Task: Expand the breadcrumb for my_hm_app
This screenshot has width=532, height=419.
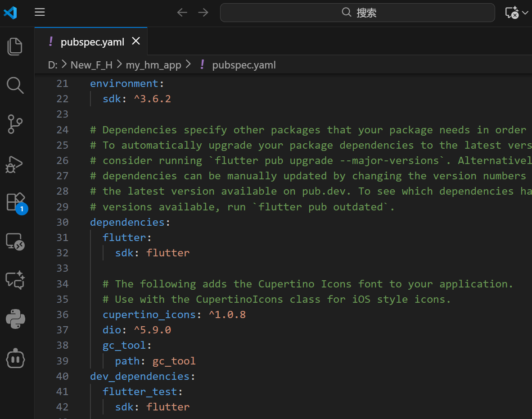Action: (x=153, y=64)
